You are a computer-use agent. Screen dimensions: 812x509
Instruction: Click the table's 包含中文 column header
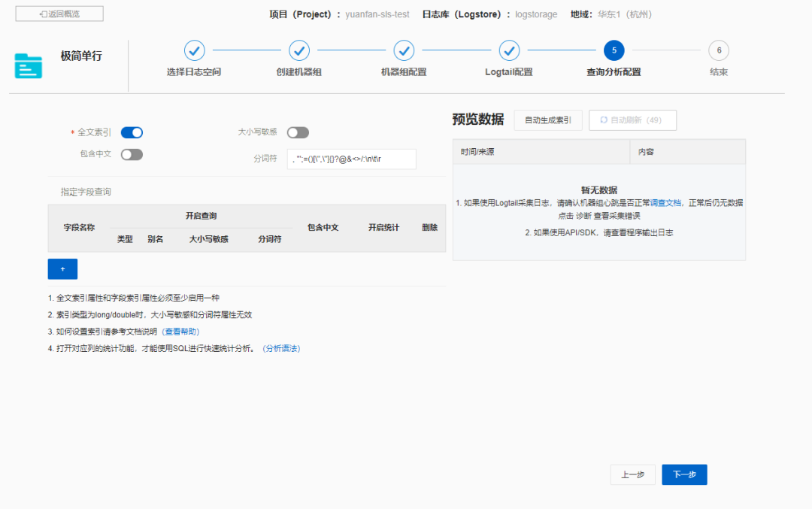point(323,227)
